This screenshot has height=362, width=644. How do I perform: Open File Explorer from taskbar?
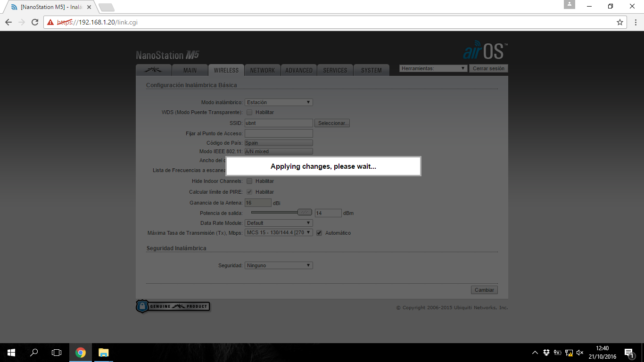click(104, 353)
